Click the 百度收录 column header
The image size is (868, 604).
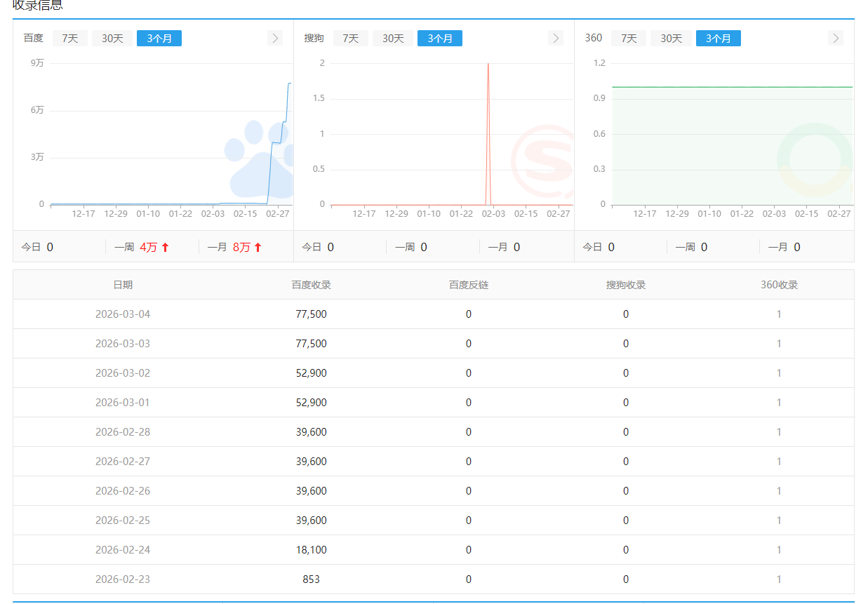click(x=312, y=285)
